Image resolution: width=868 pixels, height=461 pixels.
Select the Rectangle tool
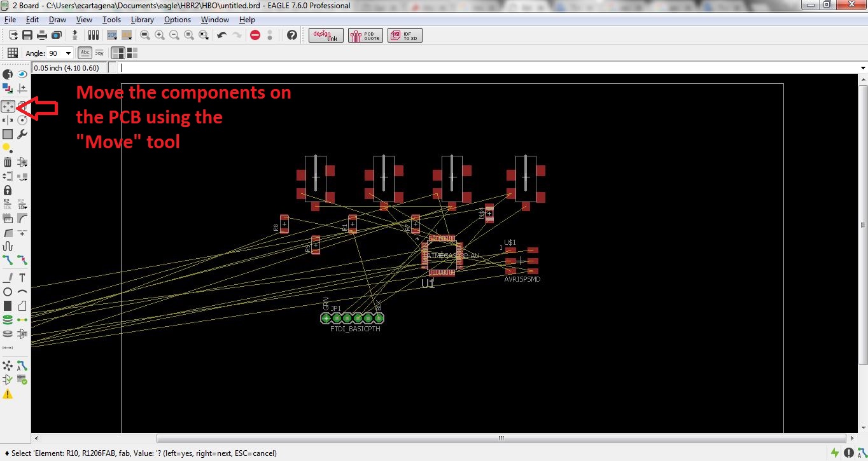(x=8, y=306)
